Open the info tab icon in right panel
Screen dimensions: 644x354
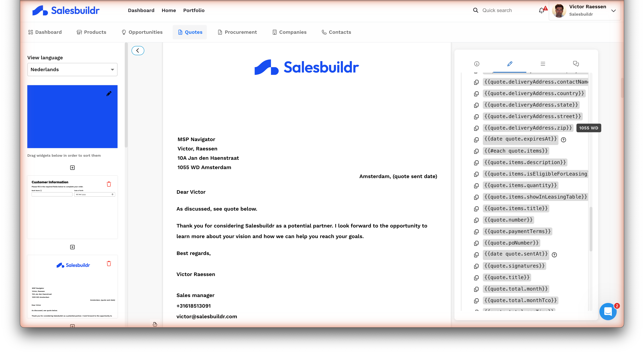tap(477, 64)
